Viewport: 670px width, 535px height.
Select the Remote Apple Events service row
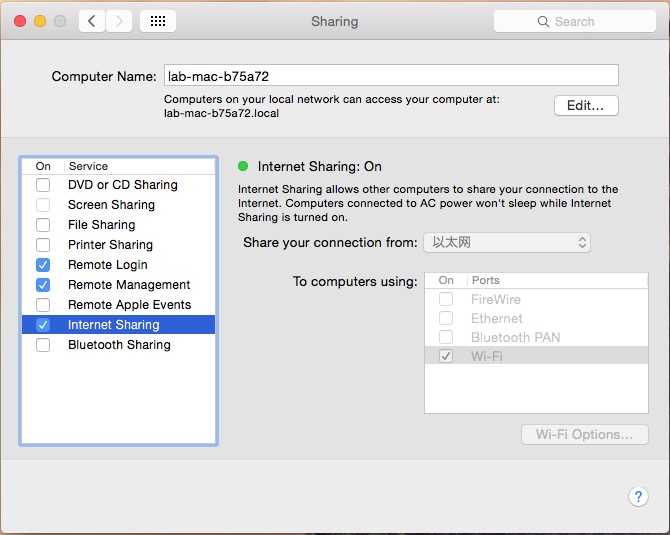pyautogui.click(x=118, y=305)
